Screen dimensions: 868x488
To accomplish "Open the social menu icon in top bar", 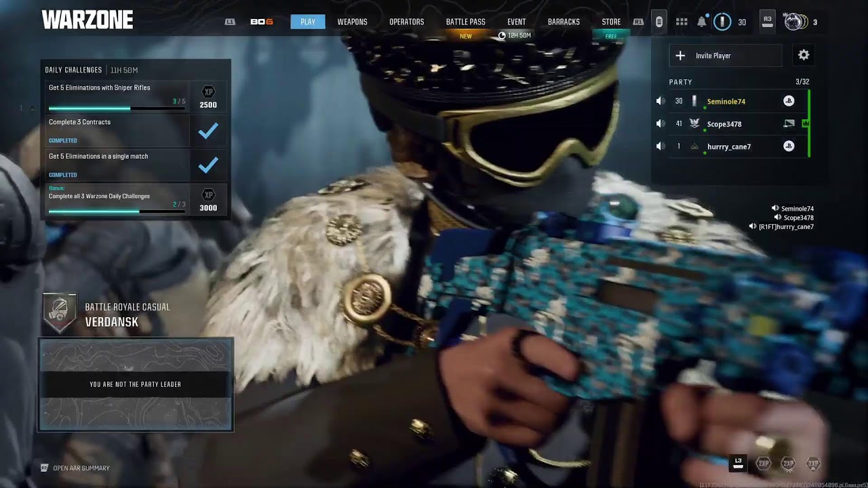I will [658, 22].
